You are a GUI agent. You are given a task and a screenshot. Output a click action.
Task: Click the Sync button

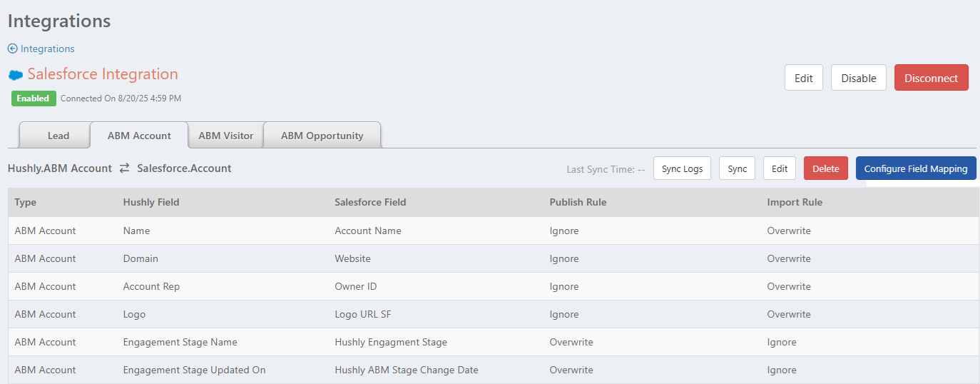pos(737,168)
